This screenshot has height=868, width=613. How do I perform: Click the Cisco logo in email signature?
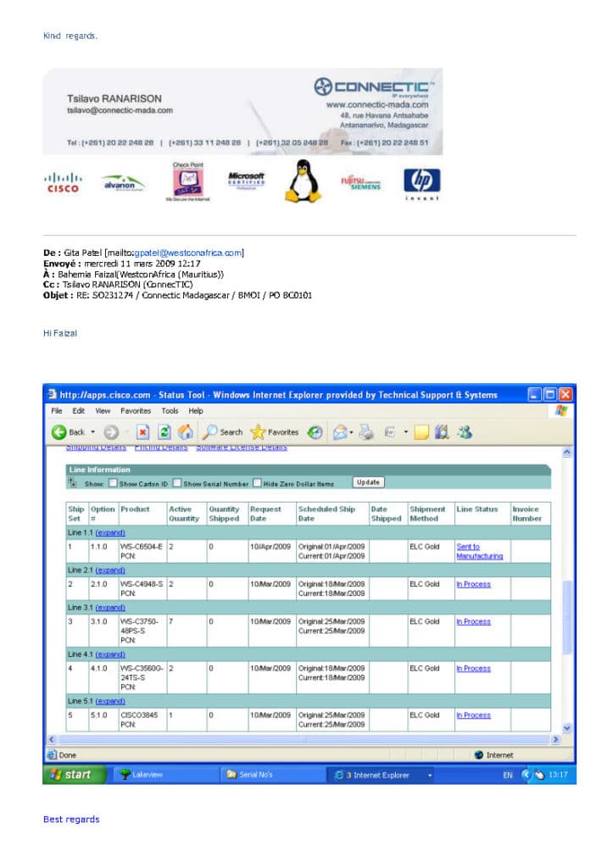[63, 183]
